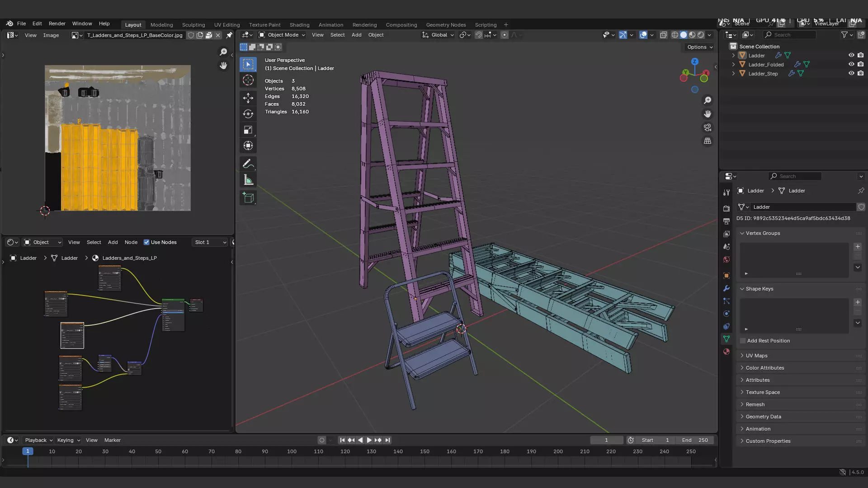Image resolution: width=868 pixels, height=488 pixels.
Task: Click the End frame field
Action: [695, 440]
